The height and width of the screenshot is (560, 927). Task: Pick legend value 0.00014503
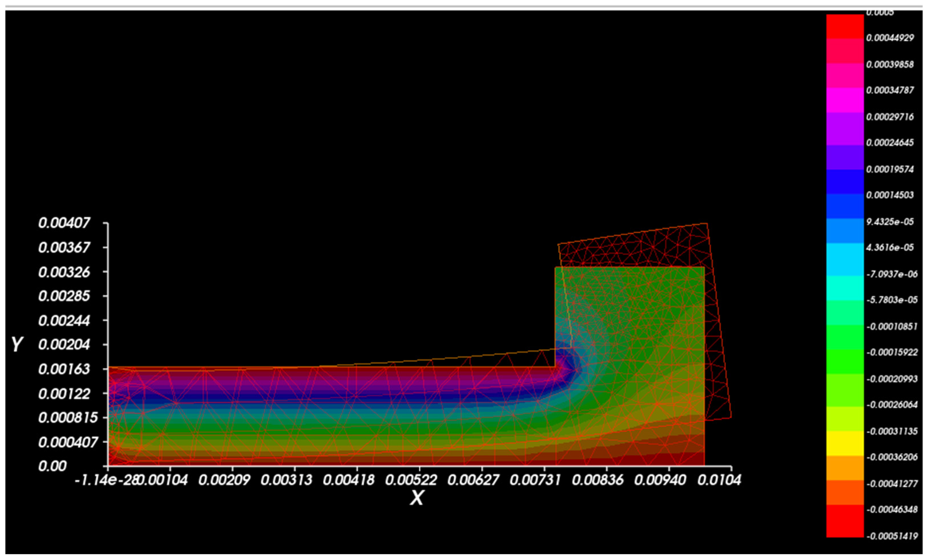[890, 195]
